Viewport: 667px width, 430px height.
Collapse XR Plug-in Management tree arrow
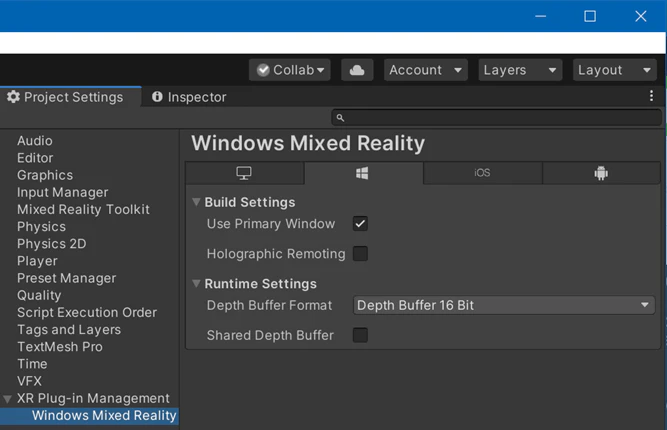7,399
